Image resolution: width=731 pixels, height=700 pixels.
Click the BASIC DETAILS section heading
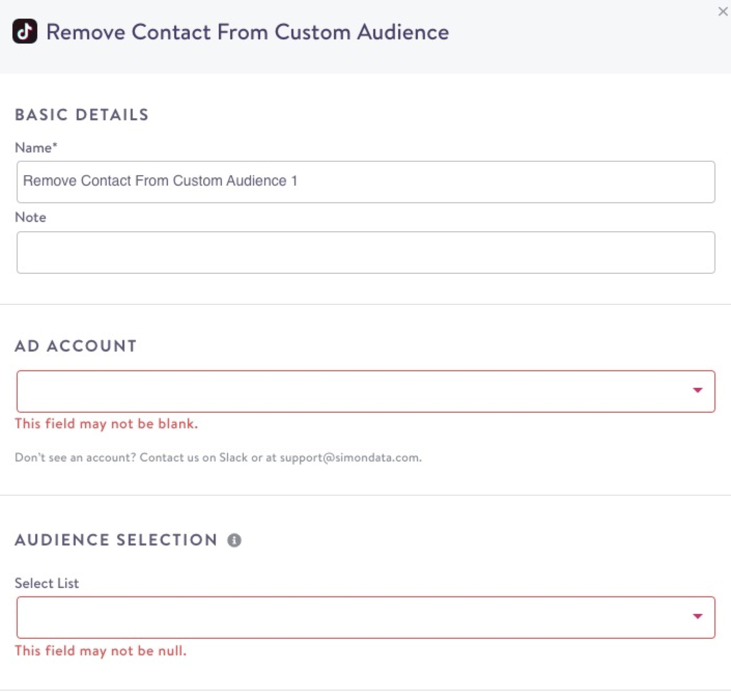(x=82, y=115)
